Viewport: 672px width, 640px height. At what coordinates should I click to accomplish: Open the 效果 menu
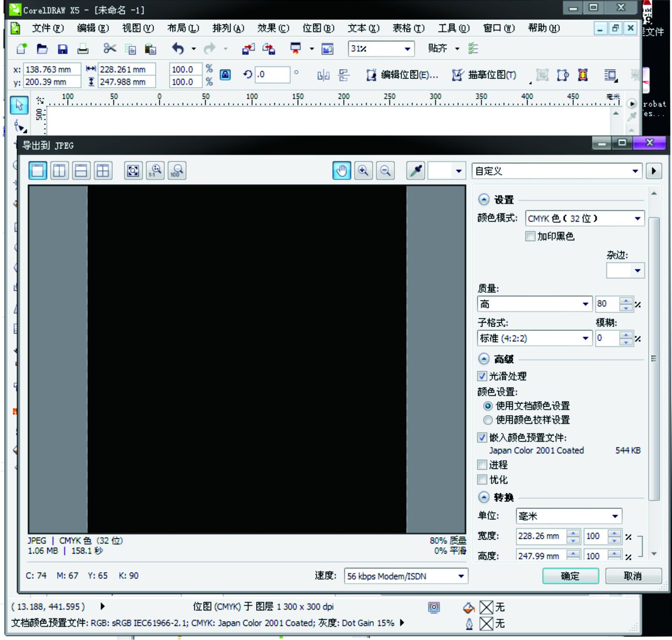[x=273, y=28]
